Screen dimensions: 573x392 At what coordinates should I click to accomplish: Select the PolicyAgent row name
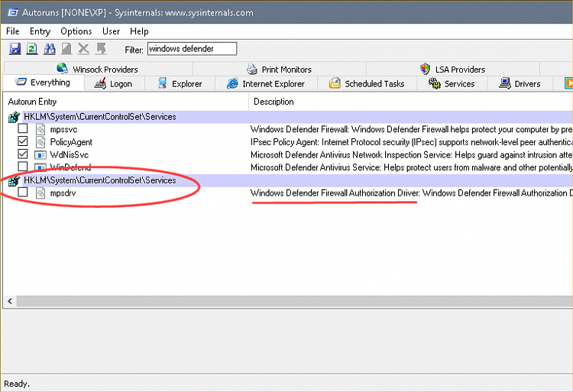point(71,142)
